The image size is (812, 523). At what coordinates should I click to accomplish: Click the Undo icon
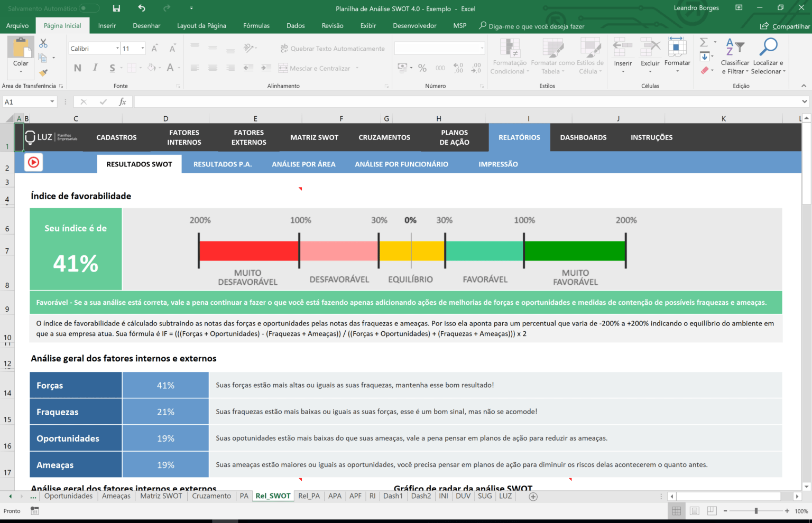click(x=141, y=8)
